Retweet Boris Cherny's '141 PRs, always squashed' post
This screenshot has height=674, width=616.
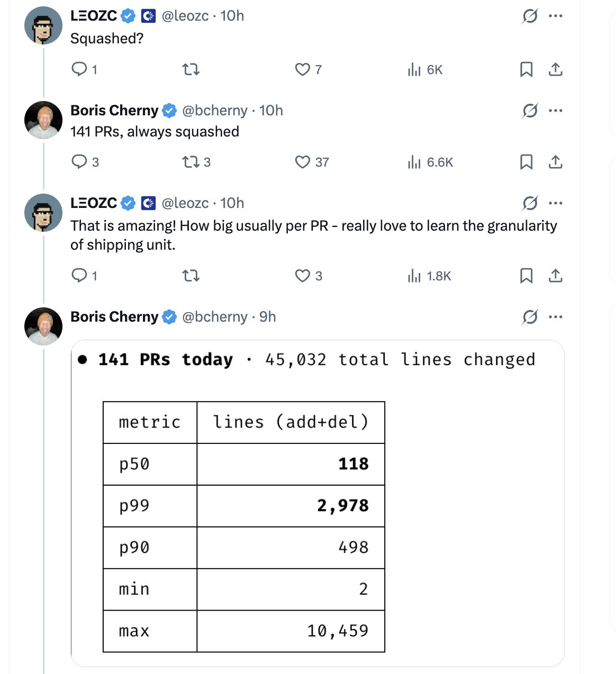coord(191,162)
